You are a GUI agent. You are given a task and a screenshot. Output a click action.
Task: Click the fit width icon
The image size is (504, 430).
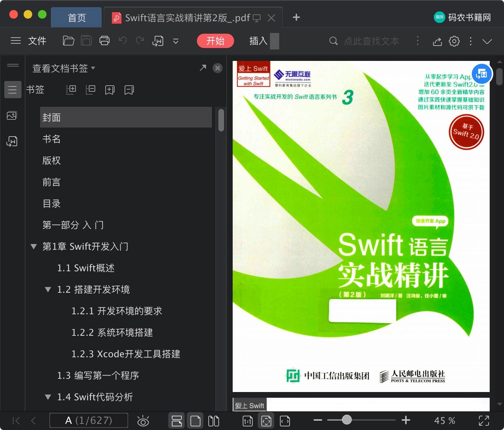285,421
